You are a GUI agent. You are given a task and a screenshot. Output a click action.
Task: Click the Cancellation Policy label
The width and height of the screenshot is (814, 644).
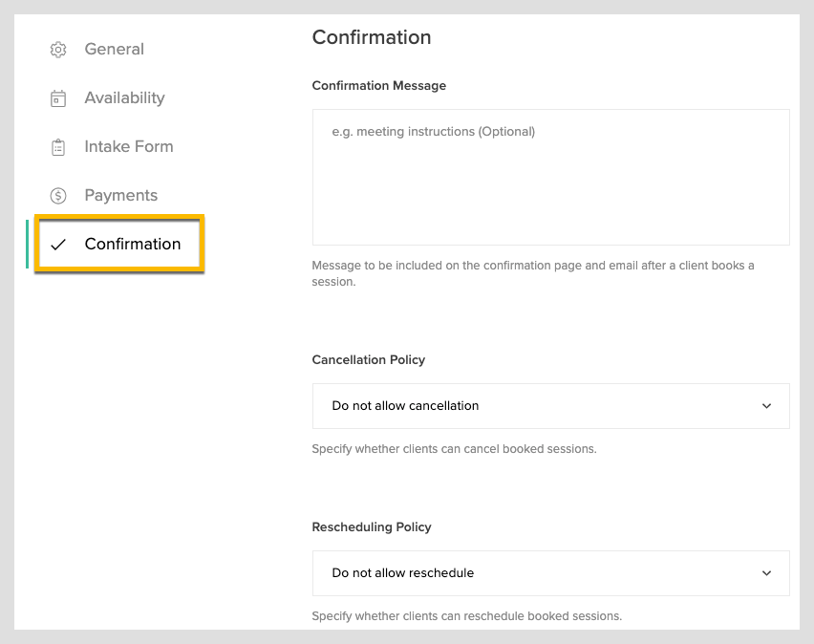click(x=369, y=360)
